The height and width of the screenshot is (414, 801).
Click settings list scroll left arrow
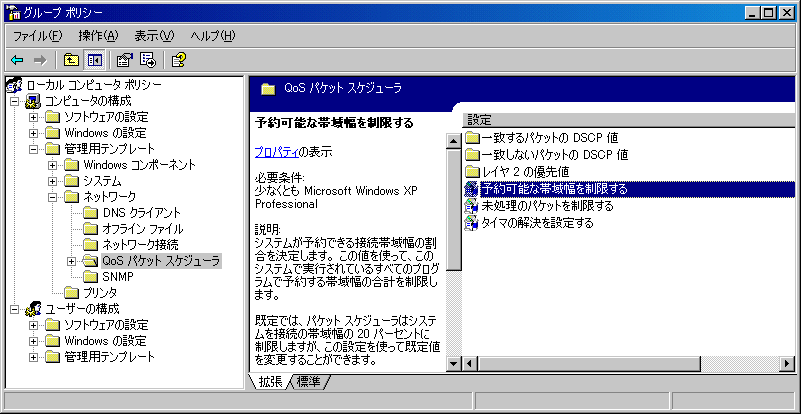[470, 364]
